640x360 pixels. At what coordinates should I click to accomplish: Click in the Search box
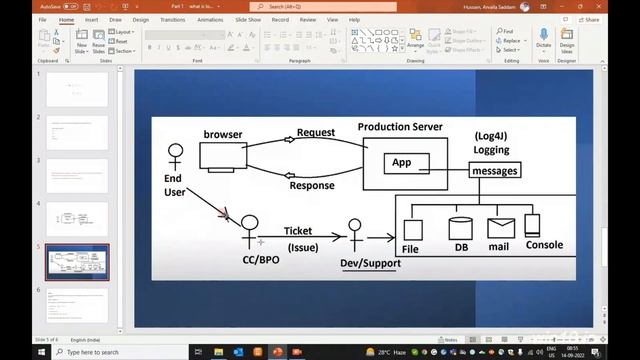coord(323,7)
